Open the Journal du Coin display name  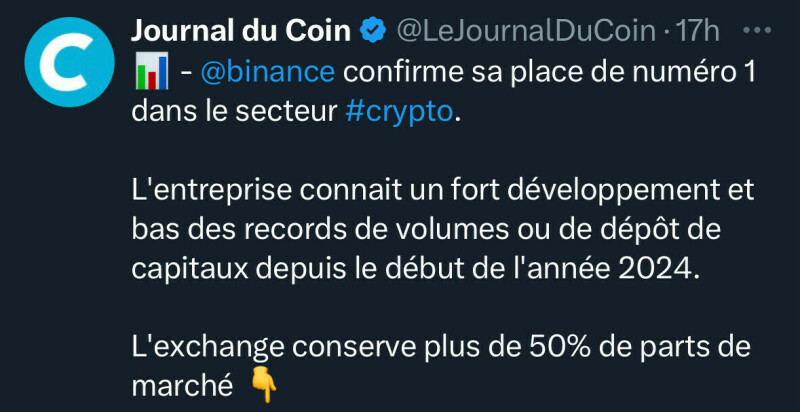click(x=241, y=31)
